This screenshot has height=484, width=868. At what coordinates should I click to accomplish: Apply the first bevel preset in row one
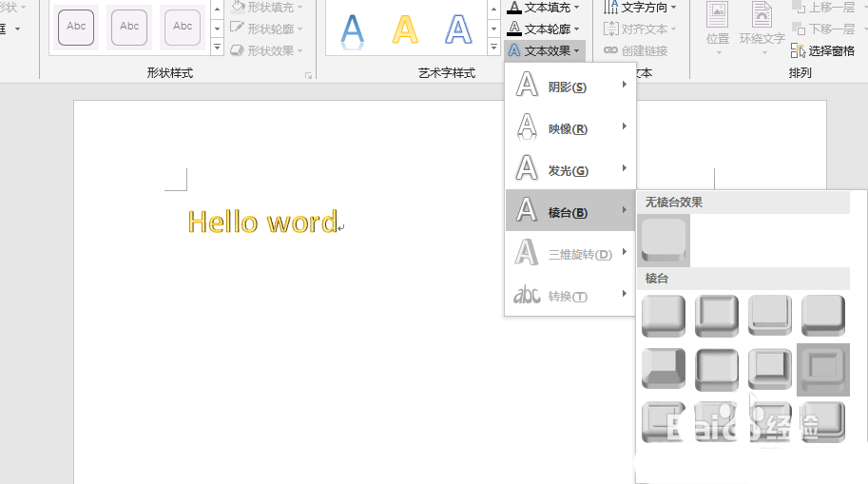[x=664, y=315]
